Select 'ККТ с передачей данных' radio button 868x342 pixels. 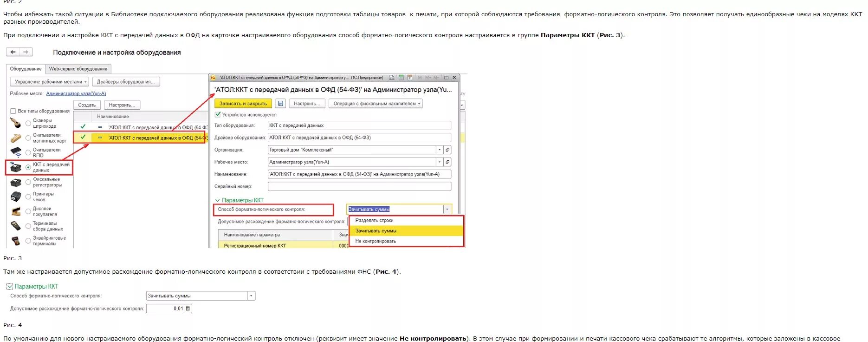click(28, 167)
